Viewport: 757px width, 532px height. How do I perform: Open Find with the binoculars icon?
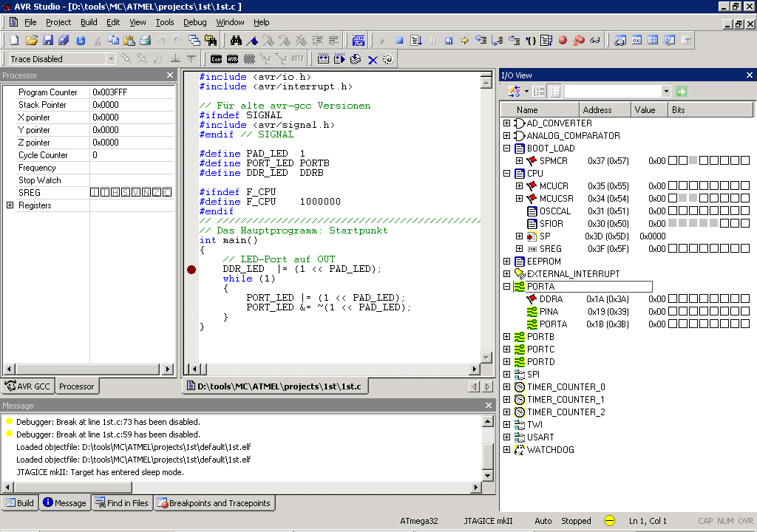click(236, 41)
